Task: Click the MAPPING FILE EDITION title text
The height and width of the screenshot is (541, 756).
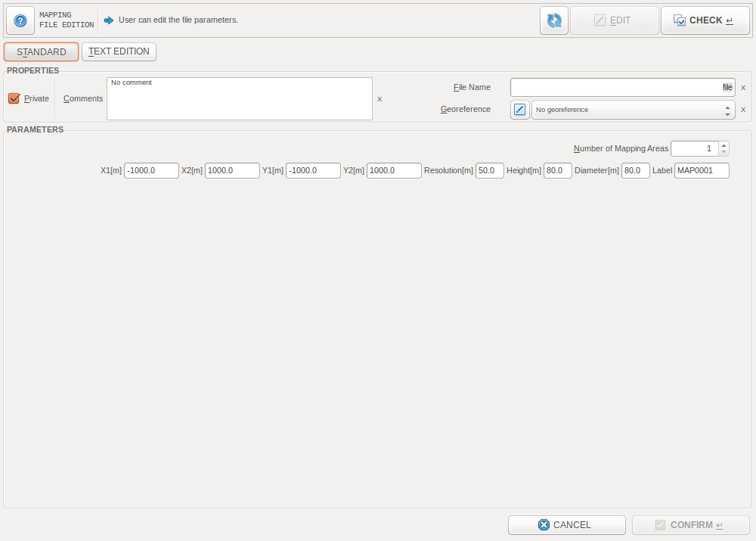Action: [x=67, y=20]
